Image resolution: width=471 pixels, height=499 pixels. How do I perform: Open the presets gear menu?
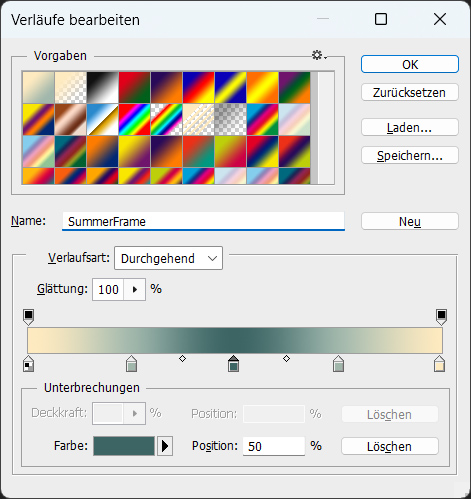coord(319,55)
